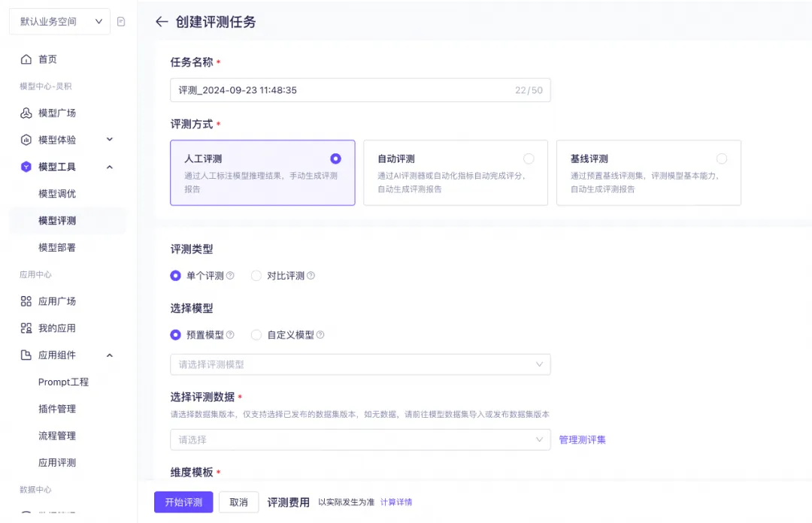This screenshot has height=523, width=812.
Task: Open 模型调优 submenu item
Action: (x=57, y=194)
